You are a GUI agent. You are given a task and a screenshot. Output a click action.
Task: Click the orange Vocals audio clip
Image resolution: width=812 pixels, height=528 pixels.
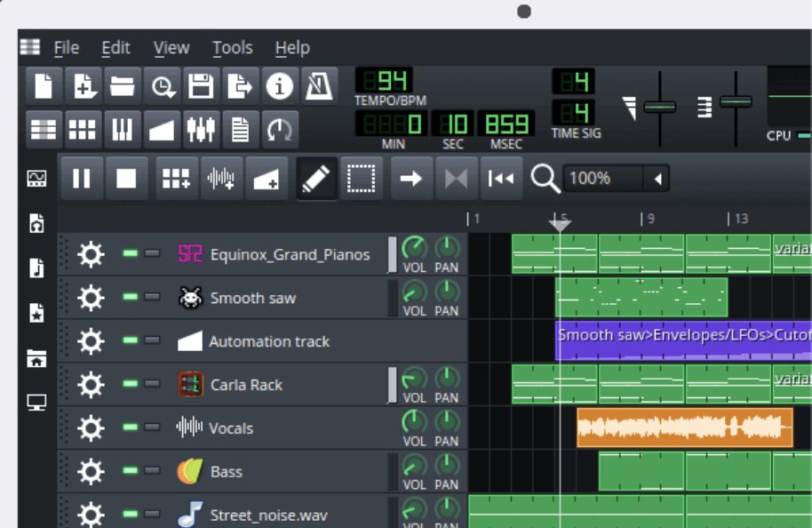pyautogui.click(x=684, y=428)
